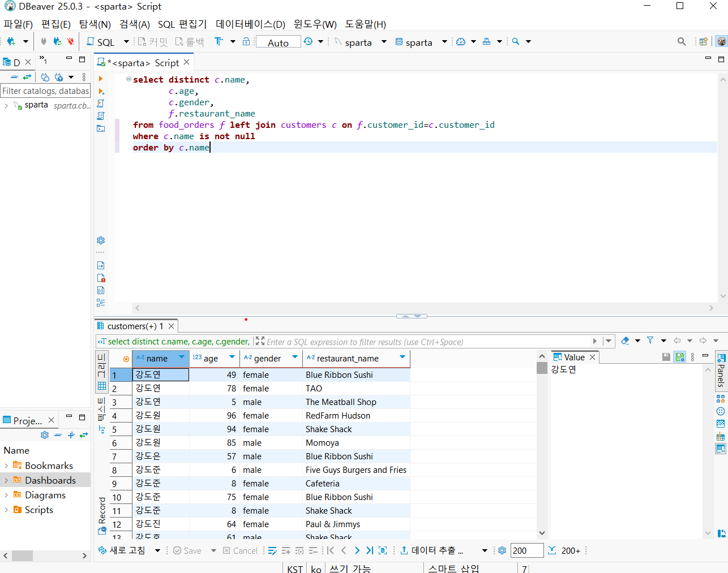Click the toolbar search magnifier with dropdown
The width and height of the screenshot is (728, 573).
point(516,41)
